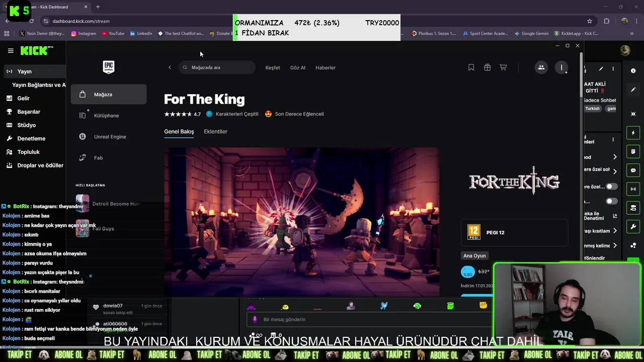Screen dimensions: 644x362
Task: Focus the Mağazada ara search box
Action: point(217,67)
